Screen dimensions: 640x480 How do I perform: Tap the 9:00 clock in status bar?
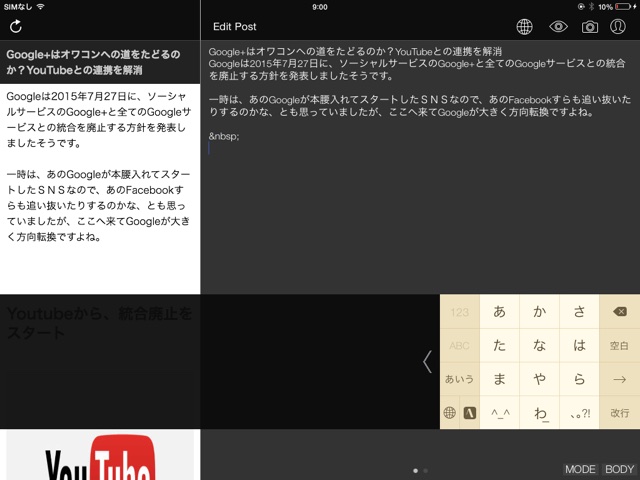[320, 7]
